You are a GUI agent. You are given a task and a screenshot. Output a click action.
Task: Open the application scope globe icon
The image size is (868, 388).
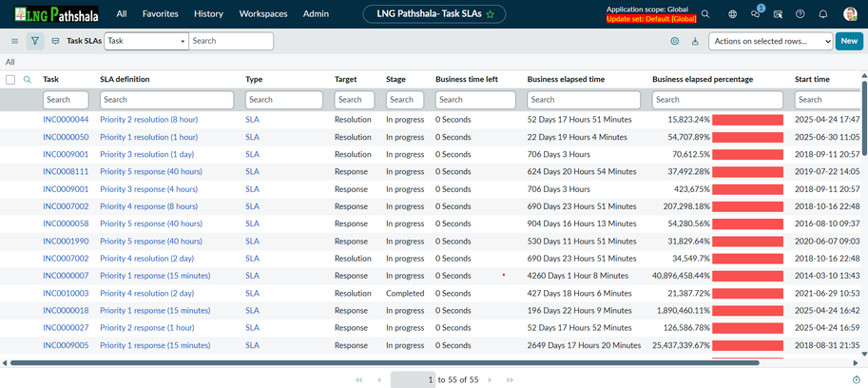732,14
